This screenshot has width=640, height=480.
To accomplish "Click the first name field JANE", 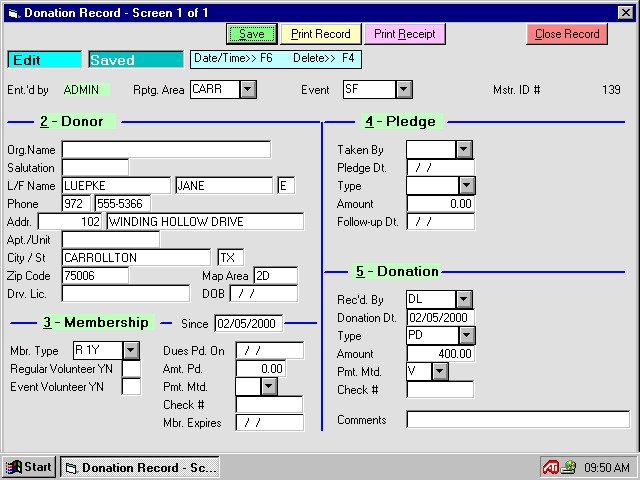I will 224,186.
